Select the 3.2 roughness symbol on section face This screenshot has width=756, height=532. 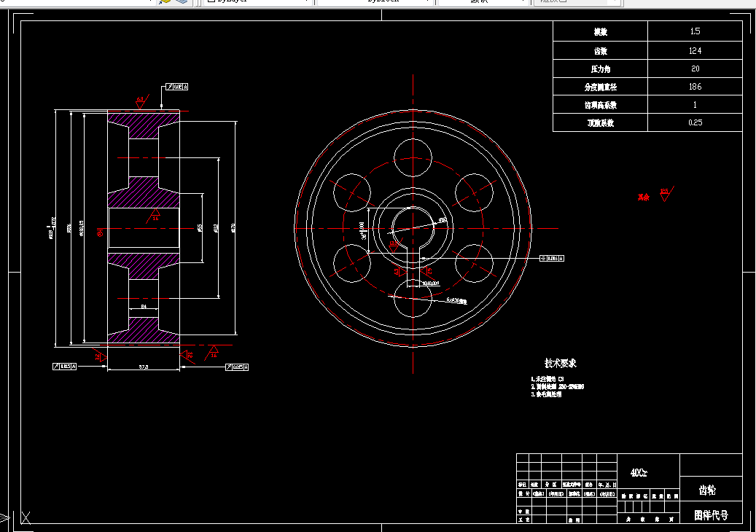(x=100, y=356)
